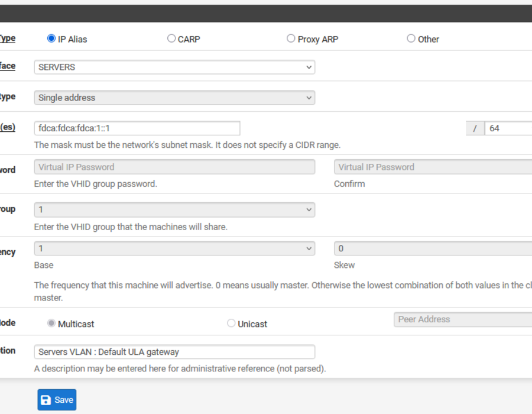Click the slash separator before subnet mask
Viewport: 532px width, 414px height.
tap(475, 128)
